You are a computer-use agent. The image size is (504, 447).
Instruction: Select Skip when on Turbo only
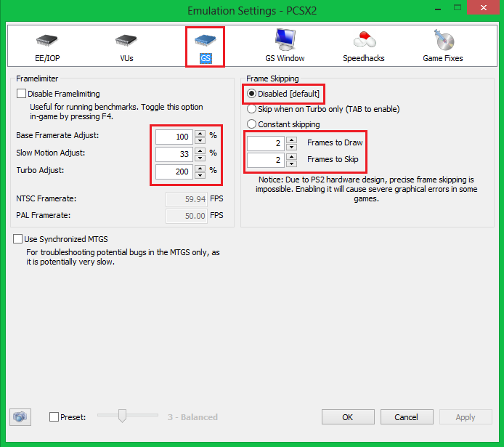coord(251,109)
